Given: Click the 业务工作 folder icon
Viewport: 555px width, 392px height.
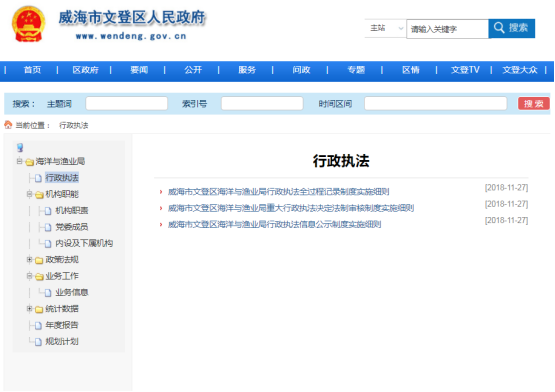Looking at the screenshot, I should coord(40,277).
